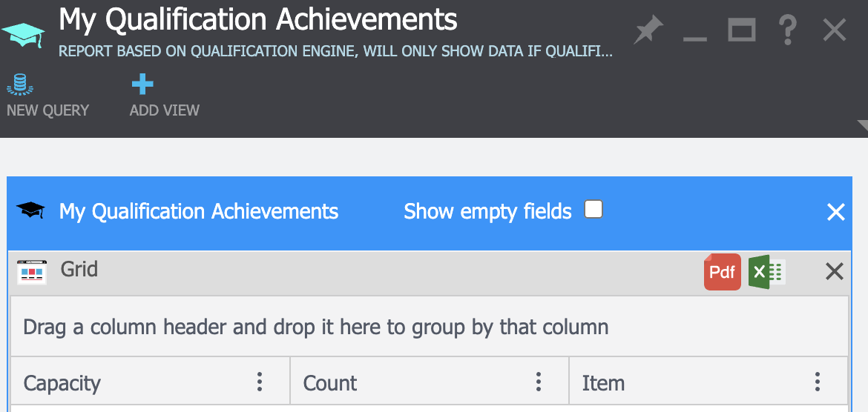
Task: Pin the My Qualification Achievements window
Action: click(x=648, y=31)
